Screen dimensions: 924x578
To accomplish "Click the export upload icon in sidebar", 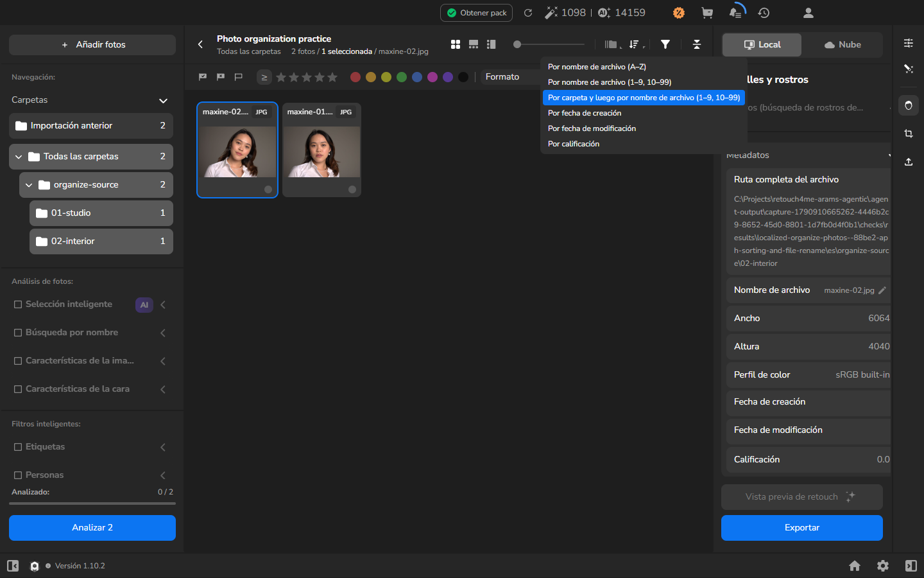I will (909, 162).
